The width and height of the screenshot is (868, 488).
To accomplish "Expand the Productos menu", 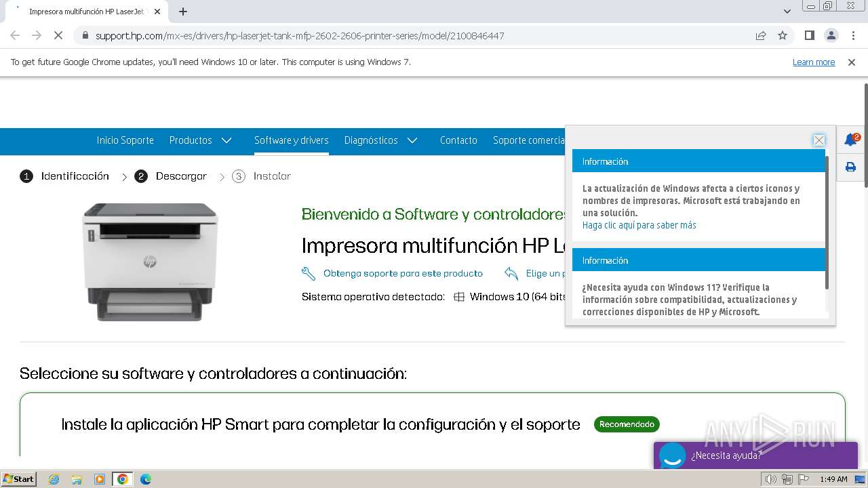I will coord(201,140).
